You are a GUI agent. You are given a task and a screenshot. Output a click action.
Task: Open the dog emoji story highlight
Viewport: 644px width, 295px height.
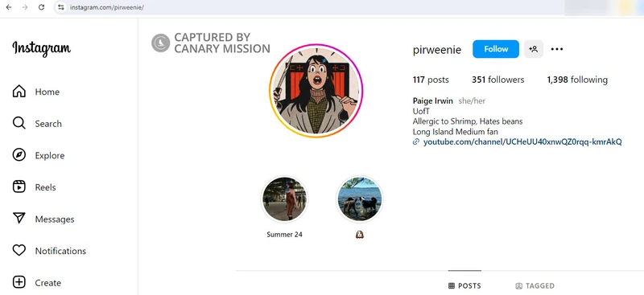coord(359,199)
